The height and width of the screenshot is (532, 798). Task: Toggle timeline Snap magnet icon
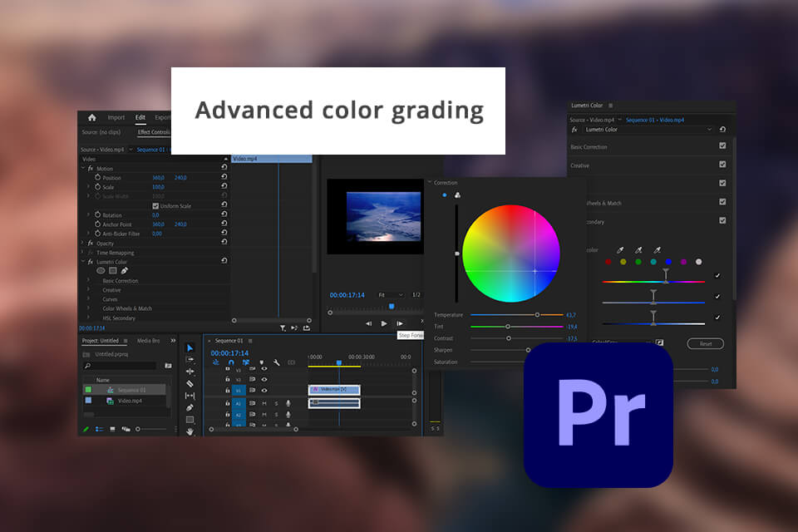click(231, 362)
